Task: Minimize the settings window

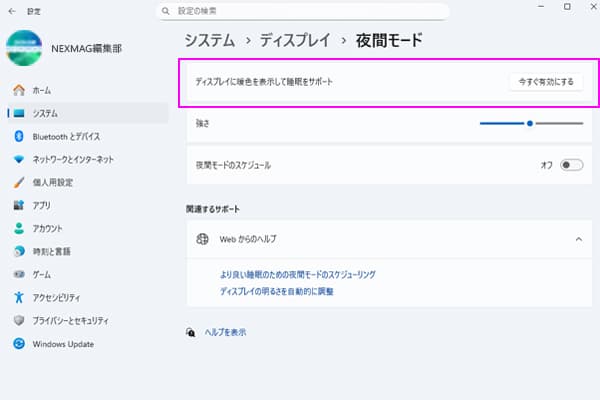Action: click(x=541, y=7)
